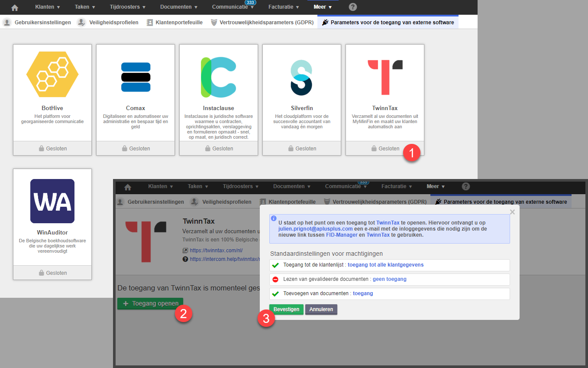This screenshot has height=368, width=588.
Task: Click the question icon beside the intercom help link
Action: tap(185, 259)
